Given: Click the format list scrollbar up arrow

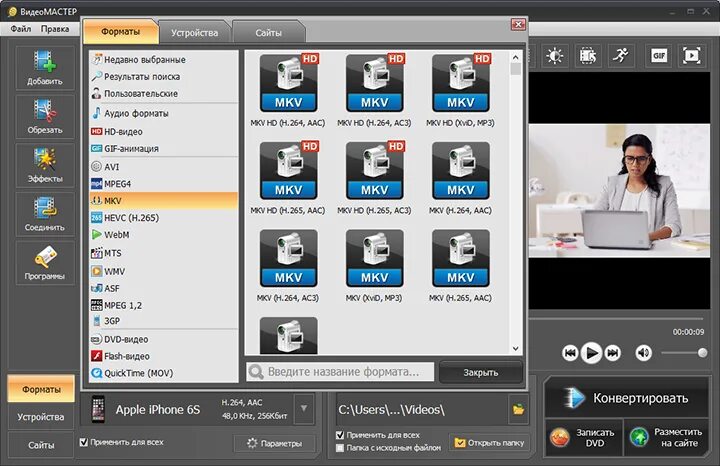Looking at the screenshot, I should 516,57.
